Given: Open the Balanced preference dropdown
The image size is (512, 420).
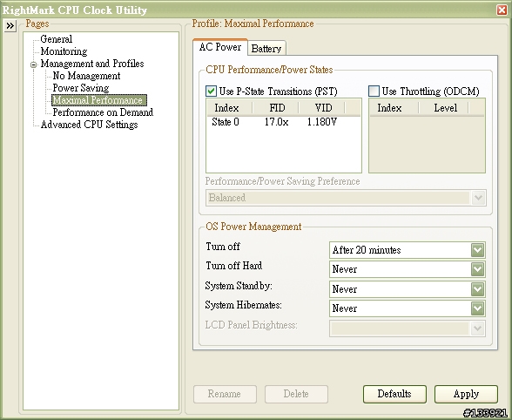Looking at the screenshot, I should (x=478, y=198).
